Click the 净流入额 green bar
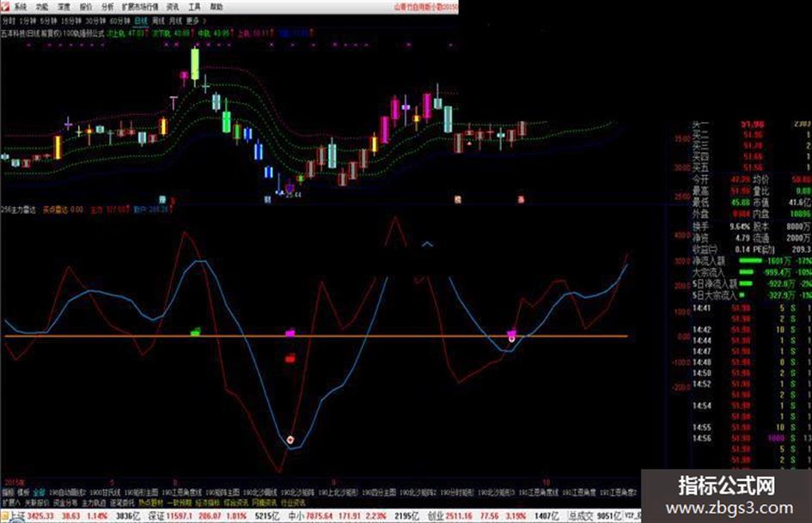 point(750,260)
